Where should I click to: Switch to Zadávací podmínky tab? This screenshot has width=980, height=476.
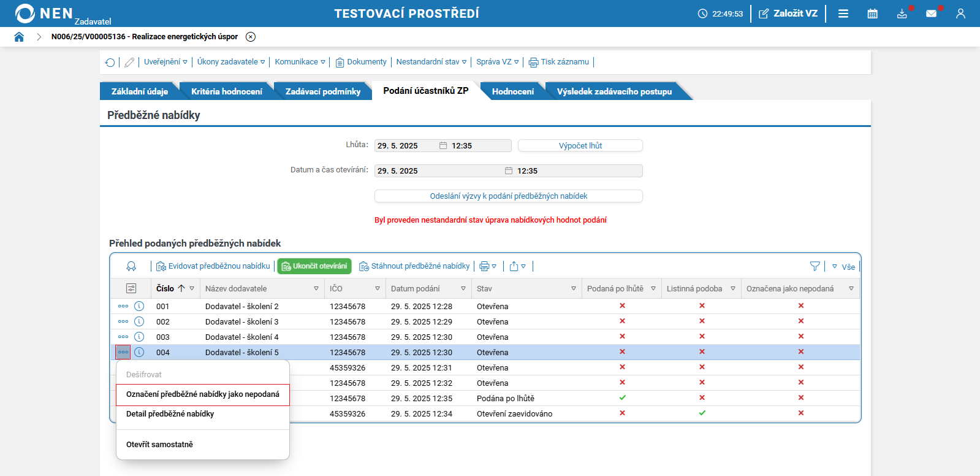click(x=323, y=91)
